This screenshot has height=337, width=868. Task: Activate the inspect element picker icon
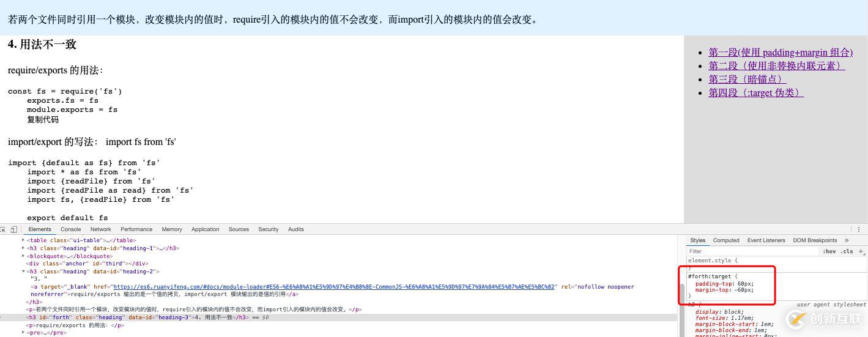[2, 229]
